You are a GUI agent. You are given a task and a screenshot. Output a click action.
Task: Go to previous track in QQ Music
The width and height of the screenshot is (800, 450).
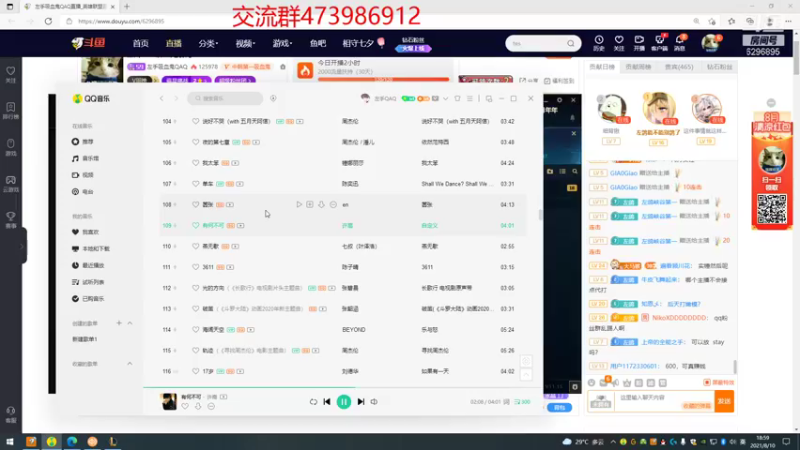pyautogui.click(x=327, y=402)
